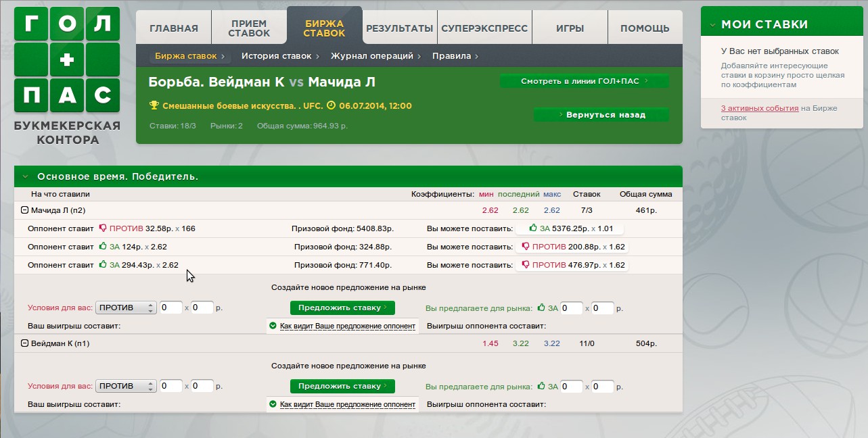This screenshot has height=438, width=868.
Task: Focus first ЗА amount field in Вейдман section
Action: (x=572, y=387)
